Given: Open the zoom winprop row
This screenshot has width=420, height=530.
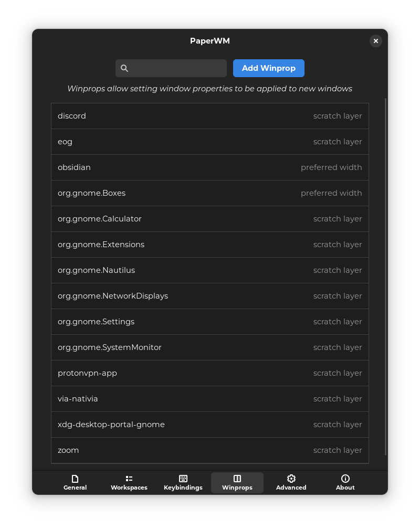Looking at the screenshot, I should (x=209, y=450).
